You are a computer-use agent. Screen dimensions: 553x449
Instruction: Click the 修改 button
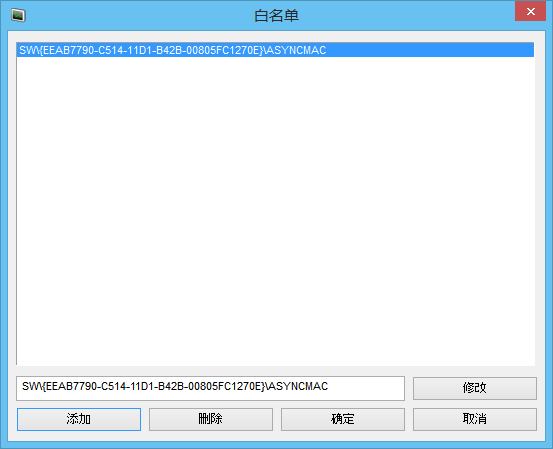pos(475,388)
